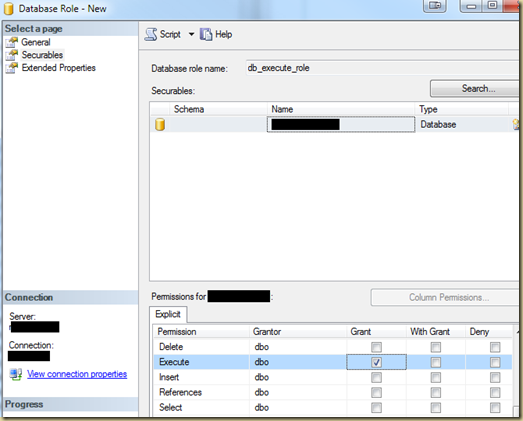523x421 pixels.
Task: Click the Deny column header
Action: tap(488, 332)
